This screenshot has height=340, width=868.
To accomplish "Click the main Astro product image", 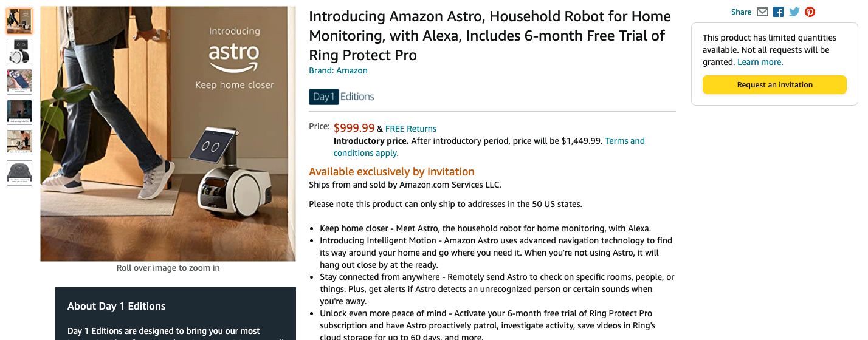I will tap(168, 134).
